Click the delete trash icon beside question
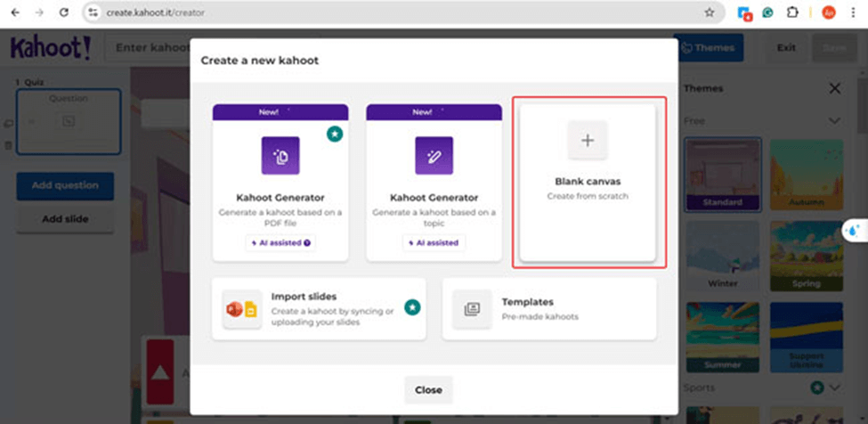Image resolution: width=868 pixels, height=424 pixels. click(8, 145)
